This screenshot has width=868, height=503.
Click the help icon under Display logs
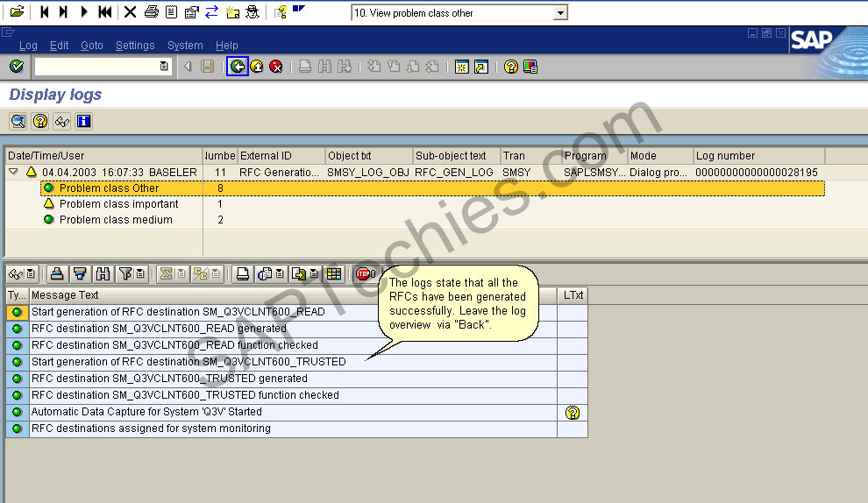(x=39, y=121)
